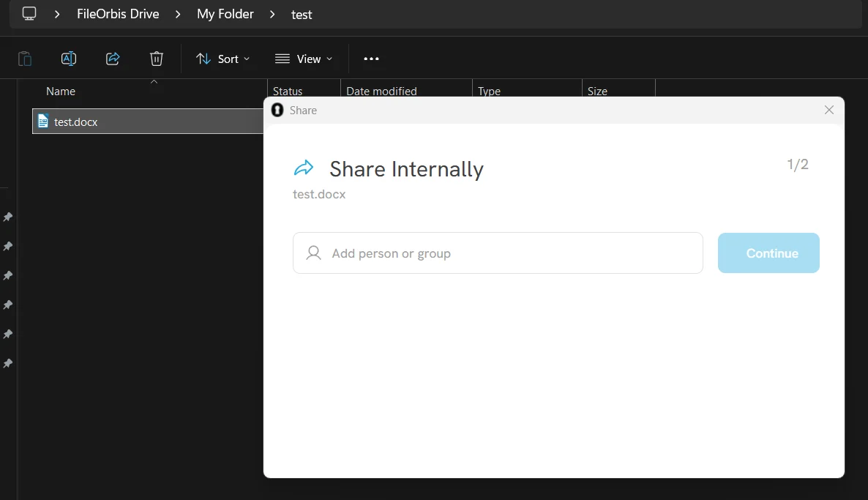Expand the View dropdown menu
Image resolution: width=868 pixels, height=500 pixels.
[x=304, y=59]
